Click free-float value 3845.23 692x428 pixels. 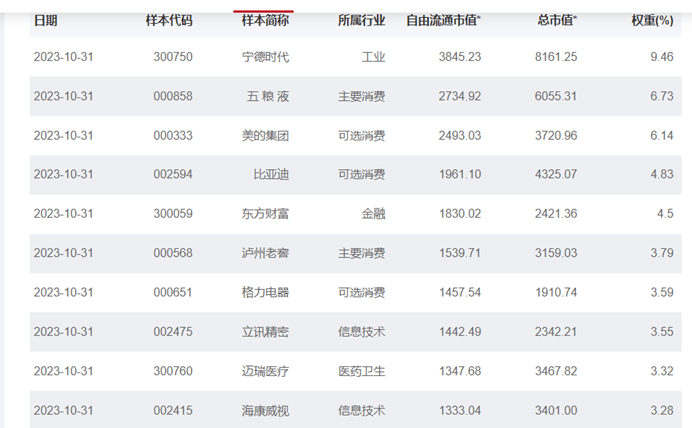click(x=460, y=57)
